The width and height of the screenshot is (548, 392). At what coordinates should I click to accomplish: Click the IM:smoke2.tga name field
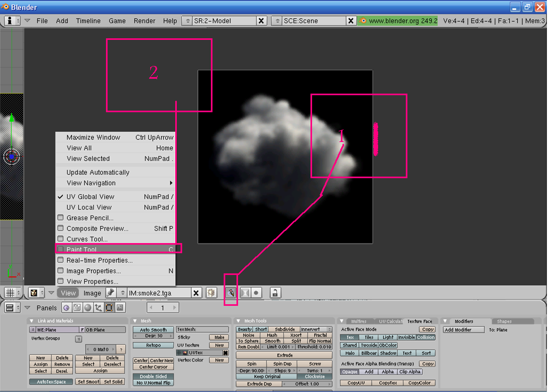[159, 293]
